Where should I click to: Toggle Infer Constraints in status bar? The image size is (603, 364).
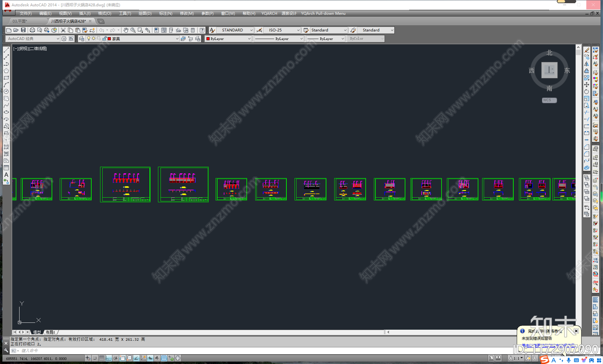(x=88, y=358)
